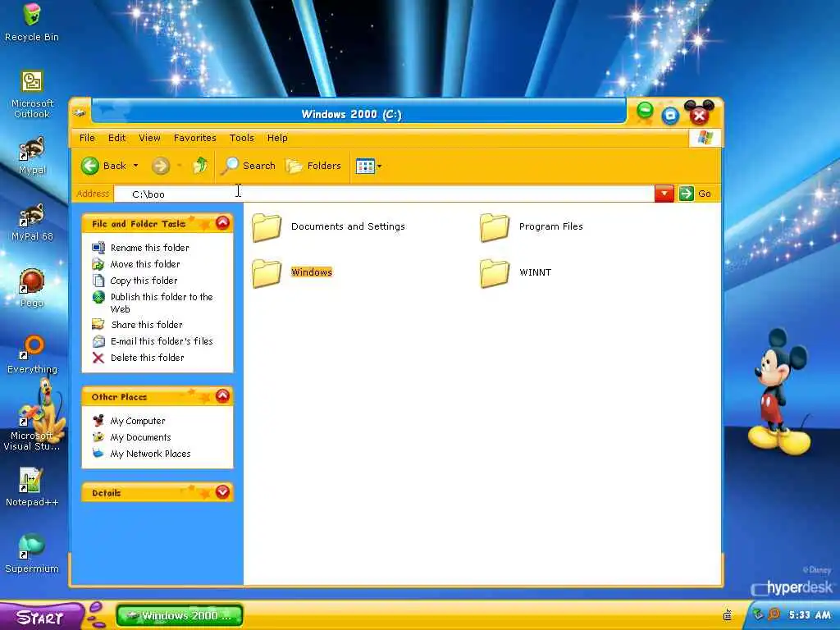The image size is (840, 630).
Task: Click the orange magnifier tray icon
Action: click(774, 614)
